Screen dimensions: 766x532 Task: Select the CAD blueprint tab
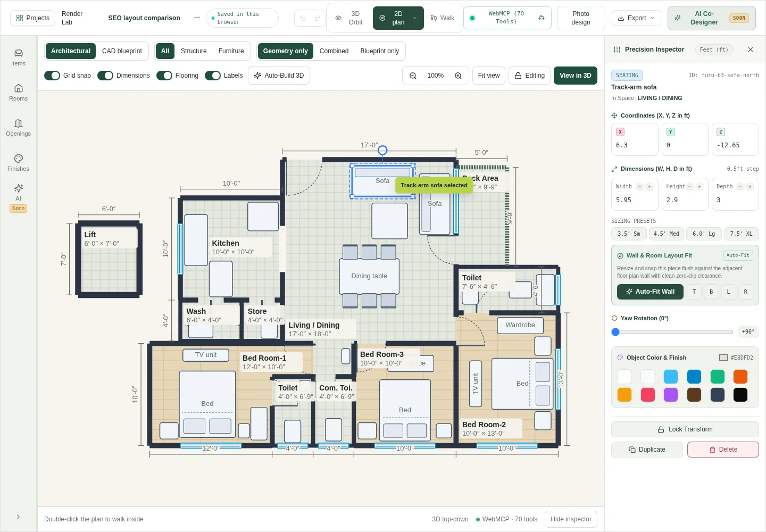coord(122,51)
